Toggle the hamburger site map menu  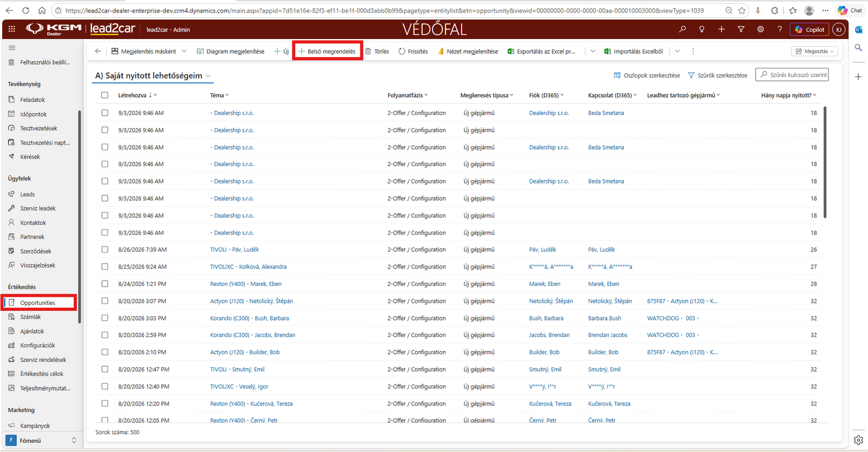pyautogui.click(x=12, y=48)
